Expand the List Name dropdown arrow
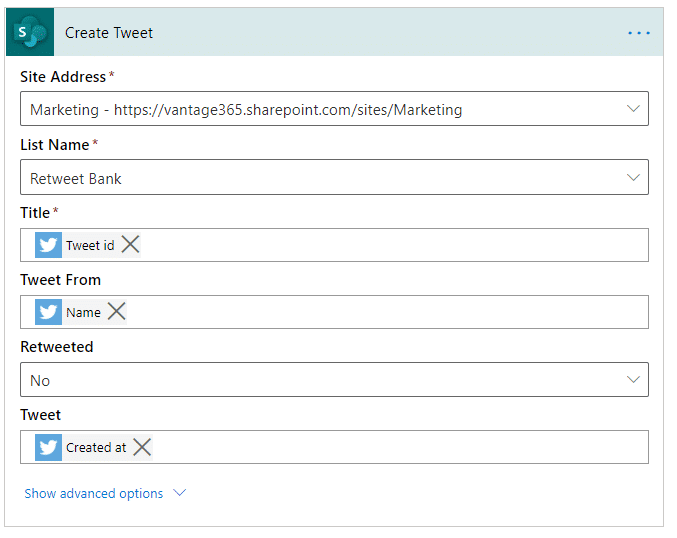Image resolution: width=677 pixels, height=538 pixels. tap(632, 177)
